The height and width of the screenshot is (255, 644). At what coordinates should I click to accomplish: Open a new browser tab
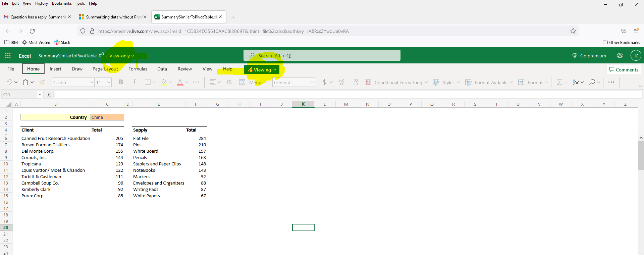(233, 17)
